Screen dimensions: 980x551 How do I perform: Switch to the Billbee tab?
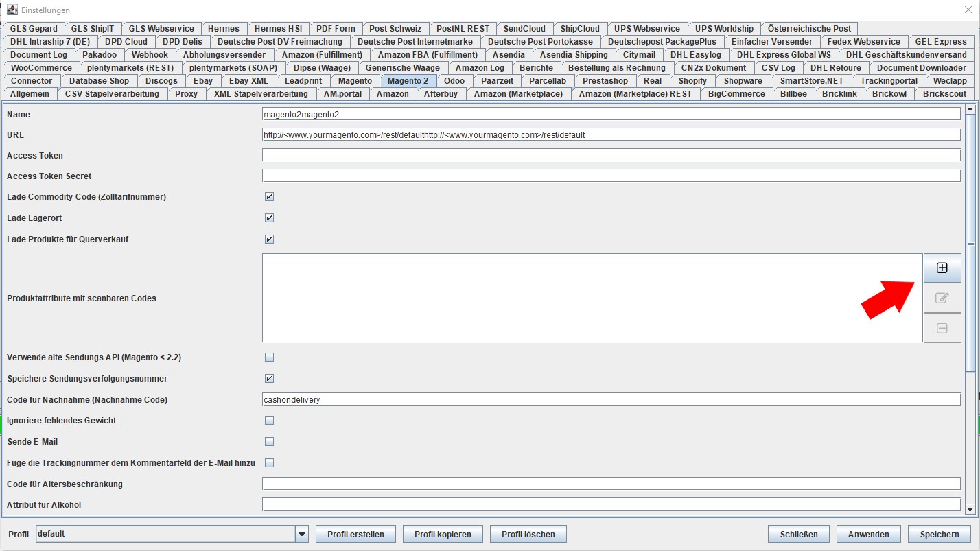click(x=793, y=94)
